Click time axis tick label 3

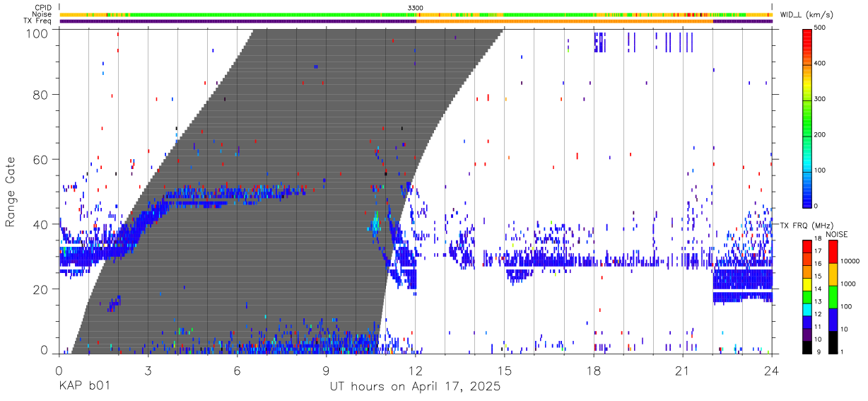click(148, 371)
